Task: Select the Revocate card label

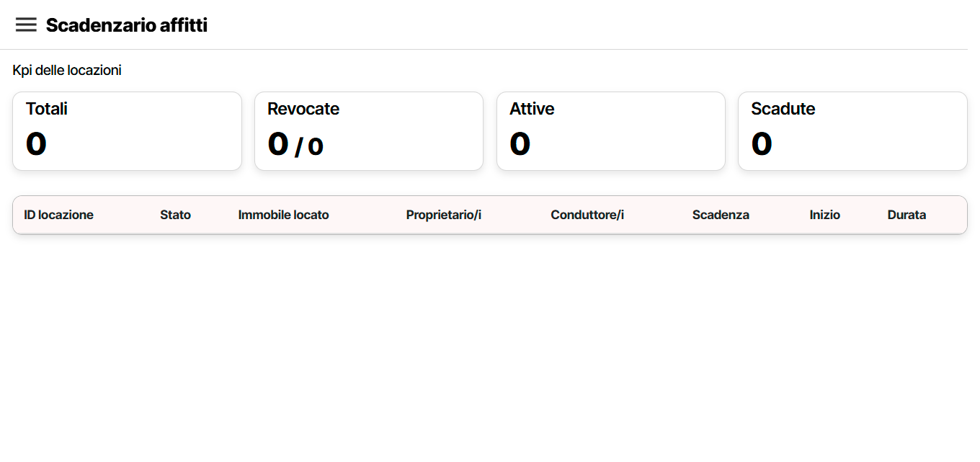Action: 303,109
